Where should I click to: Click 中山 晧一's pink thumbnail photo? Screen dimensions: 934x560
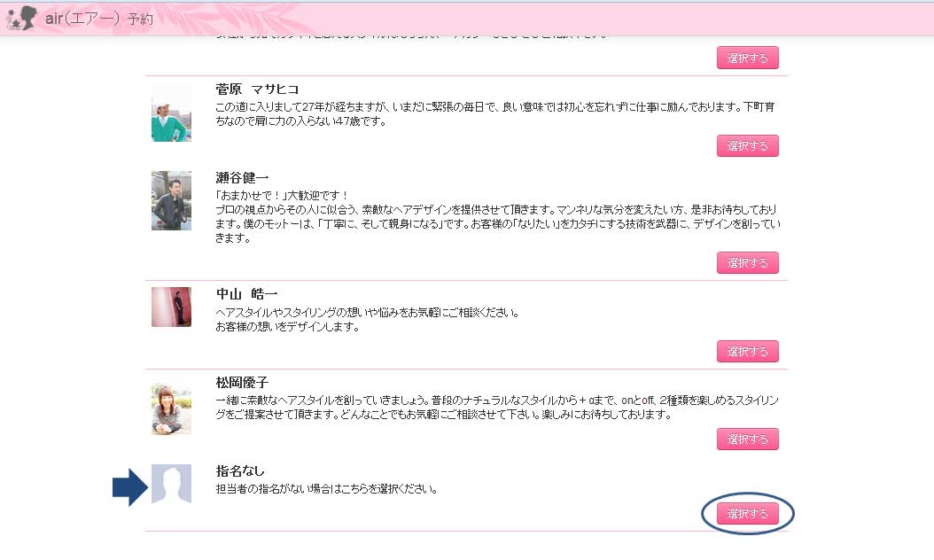pos(172,307)
